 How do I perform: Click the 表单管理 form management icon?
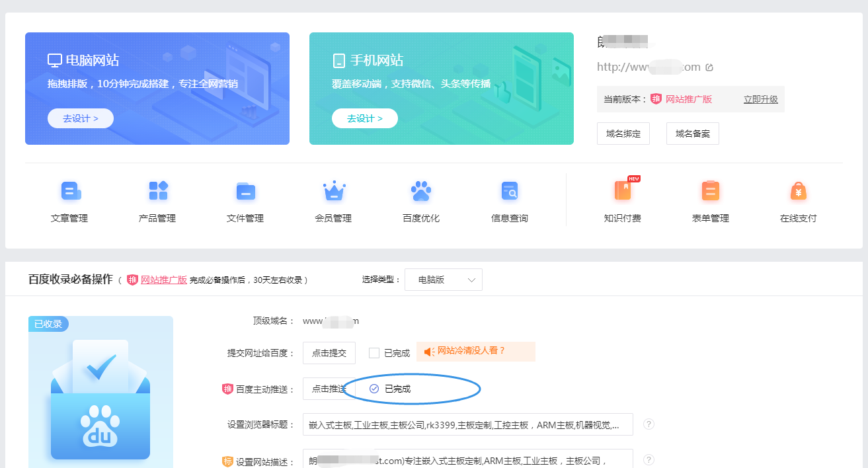point(711,192)
